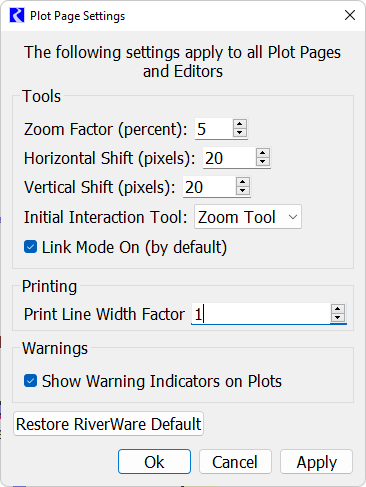
Task: Click Restore RiverWare Default button
Action: pyautogui.click(x=108, y=424)
